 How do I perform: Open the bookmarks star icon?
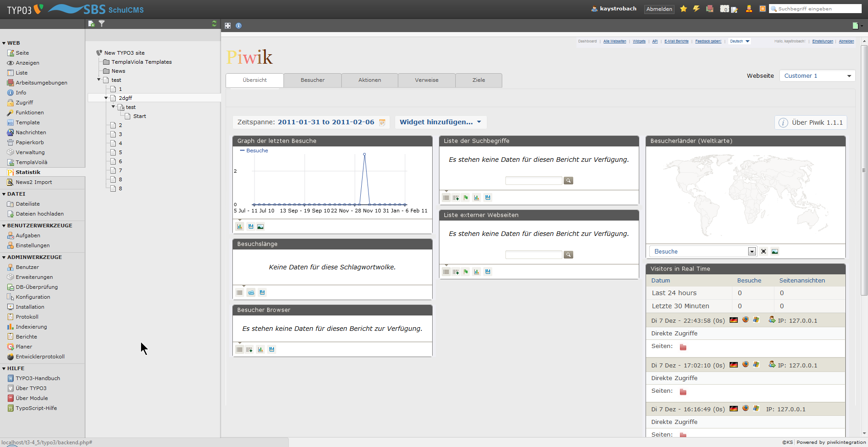tap(684, 9)
